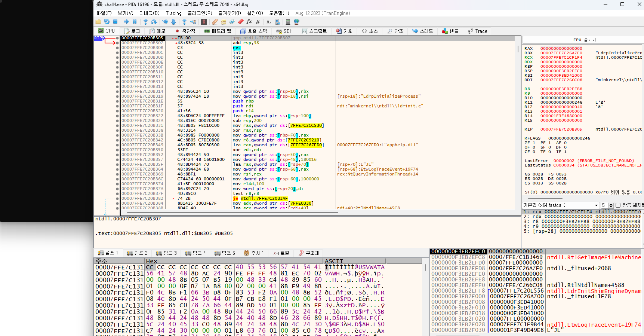Click the Open file folder icon
This screenshot has height=336, width=644.
tap(98, 22)
